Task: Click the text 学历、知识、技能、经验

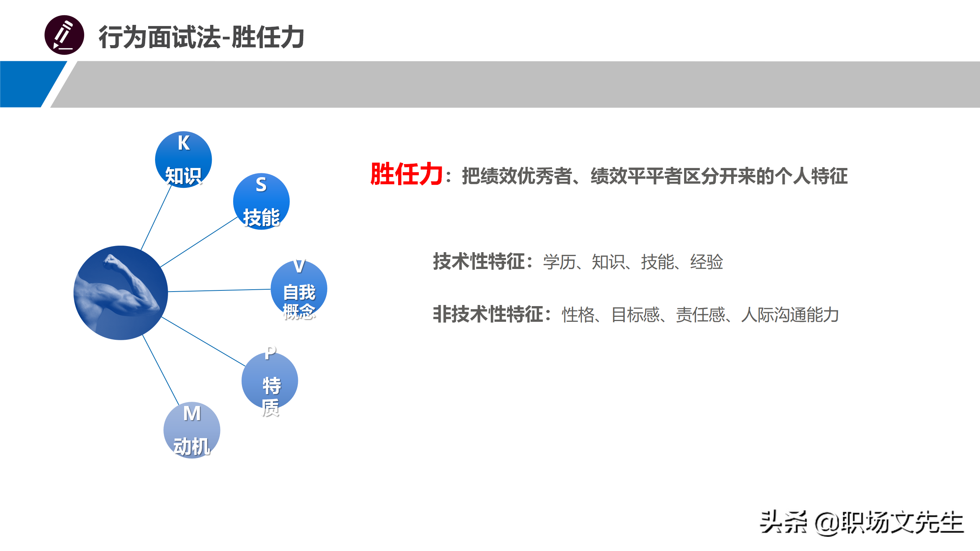Action: (x=633, y=262)
